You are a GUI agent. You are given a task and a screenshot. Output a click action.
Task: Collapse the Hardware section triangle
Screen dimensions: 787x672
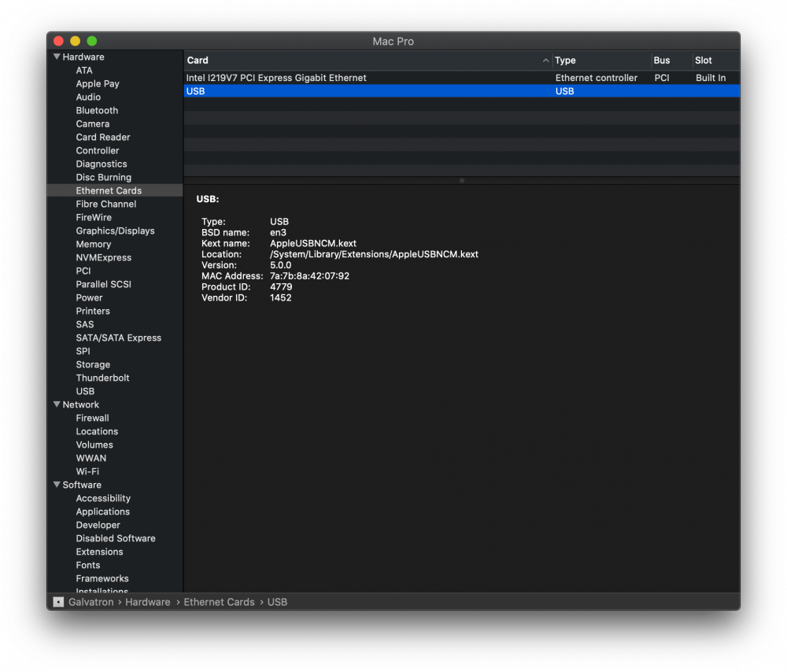click(57, 57)
